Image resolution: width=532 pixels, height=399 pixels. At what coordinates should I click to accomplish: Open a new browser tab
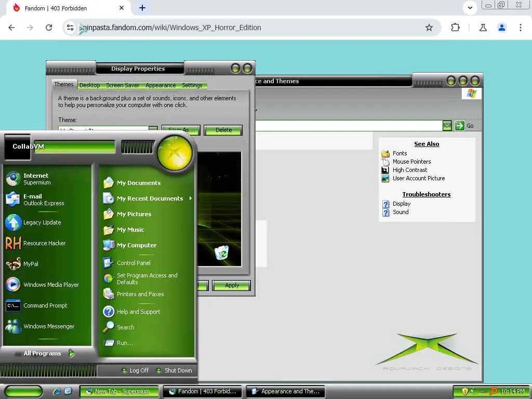pos(142,8)
